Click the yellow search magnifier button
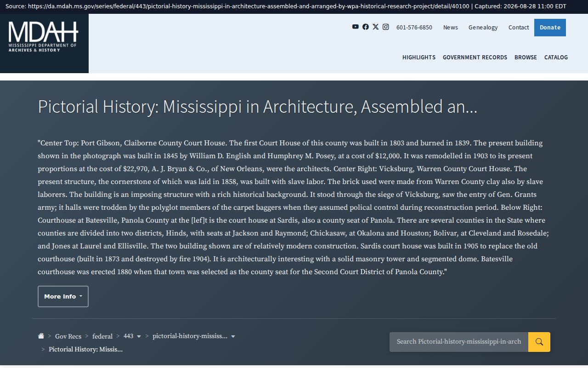This screenshot has width=588, height=368. (x=539, y=342)
